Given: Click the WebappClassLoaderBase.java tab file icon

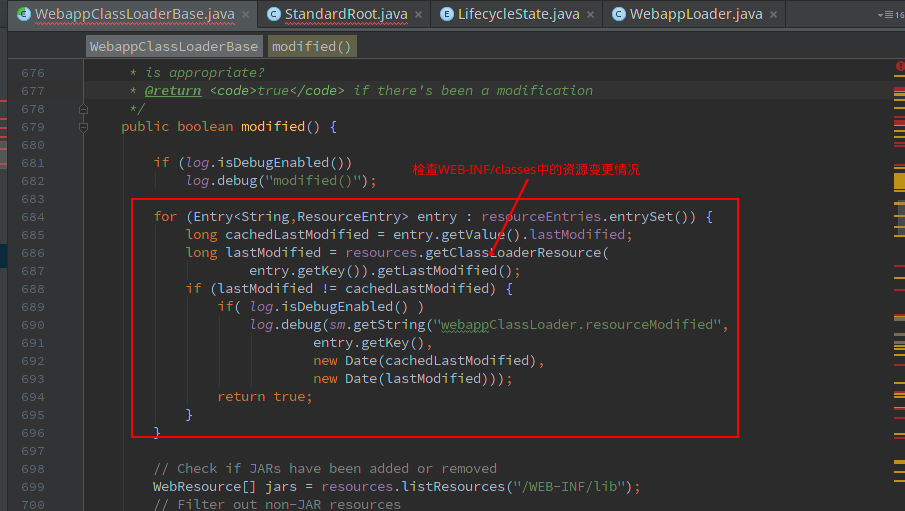Looking at the screenshot, I should pos(22,14).
